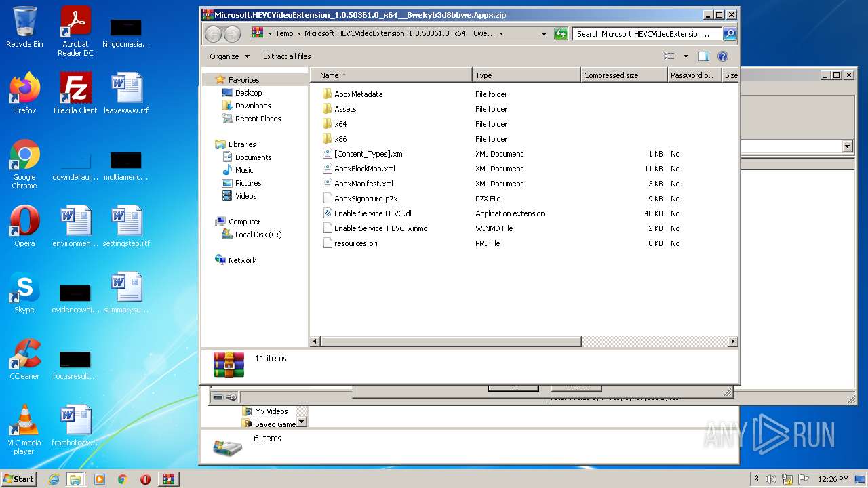Screen dimensions: 868x488
Task: Click Extract all files
Action: click(287, 56)
